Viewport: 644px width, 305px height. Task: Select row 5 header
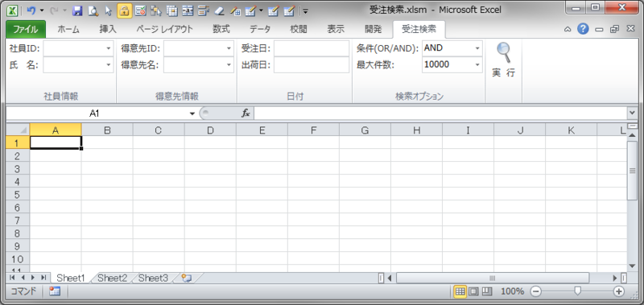point(18,194)
